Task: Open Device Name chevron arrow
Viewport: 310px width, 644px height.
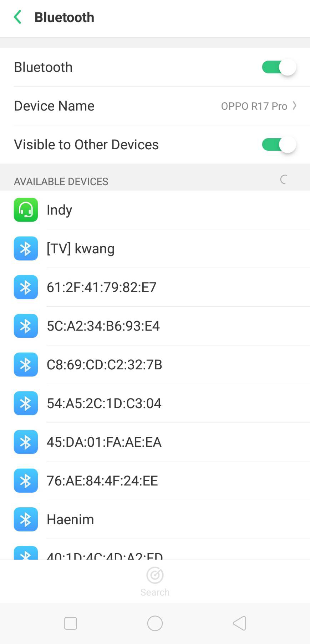Action: tap(295, 106)
